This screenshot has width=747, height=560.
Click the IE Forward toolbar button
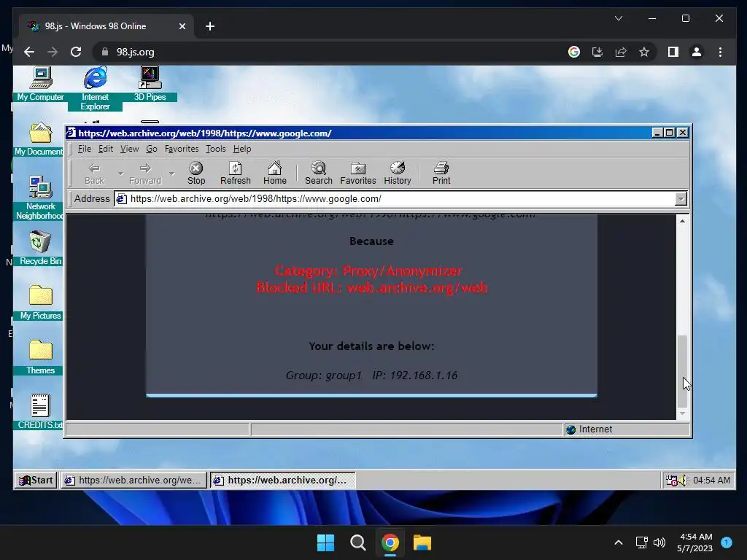[x=145, y=174]
